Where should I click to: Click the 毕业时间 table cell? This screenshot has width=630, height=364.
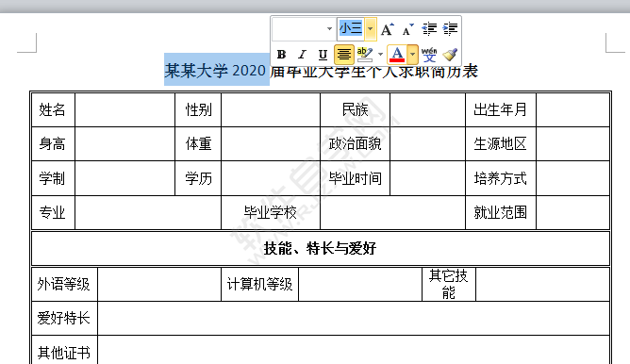pos(355,178)
